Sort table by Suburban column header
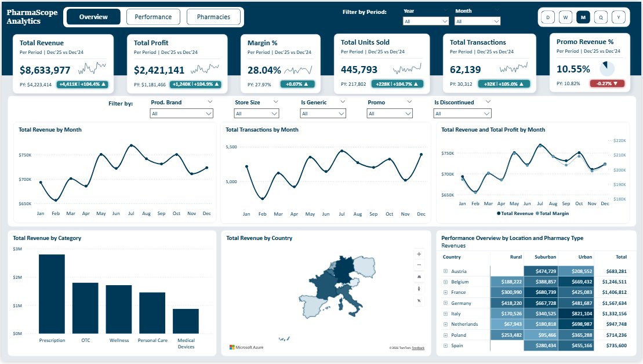 (x=546, y=257)
